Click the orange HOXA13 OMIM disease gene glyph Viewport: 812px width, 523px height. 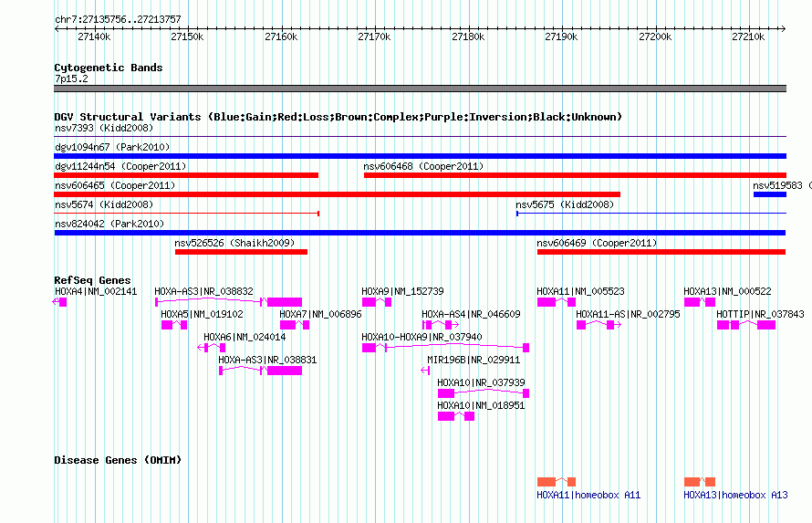pos(700,482)
